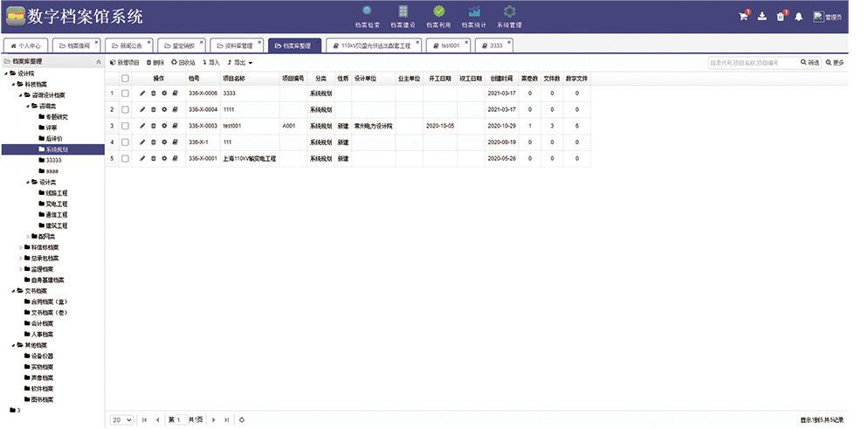Screen dimensions: 868x429
Task: Check the box for 上海110kV输变电工程 row
Action: (125, 159)
